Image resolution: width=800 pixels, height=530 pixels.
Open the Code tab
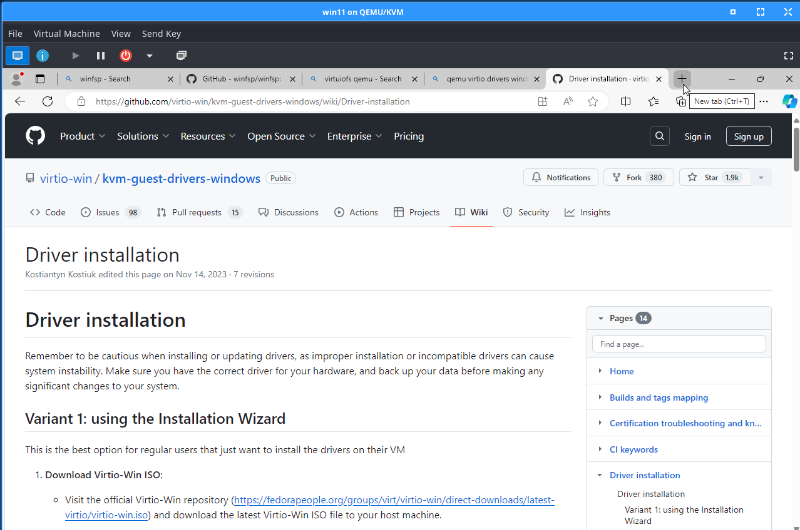[x=47, y=212]
